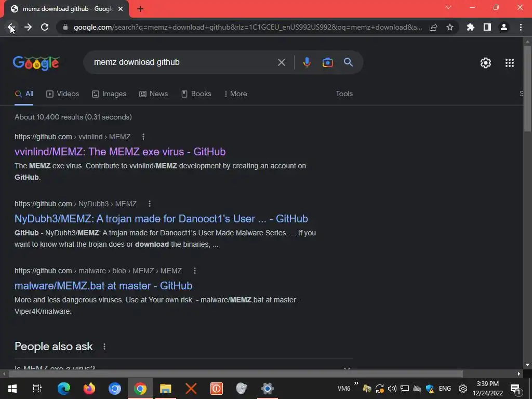Bookmark this tab with the star icon
This screenshot has height=399, width=532.
450,27
